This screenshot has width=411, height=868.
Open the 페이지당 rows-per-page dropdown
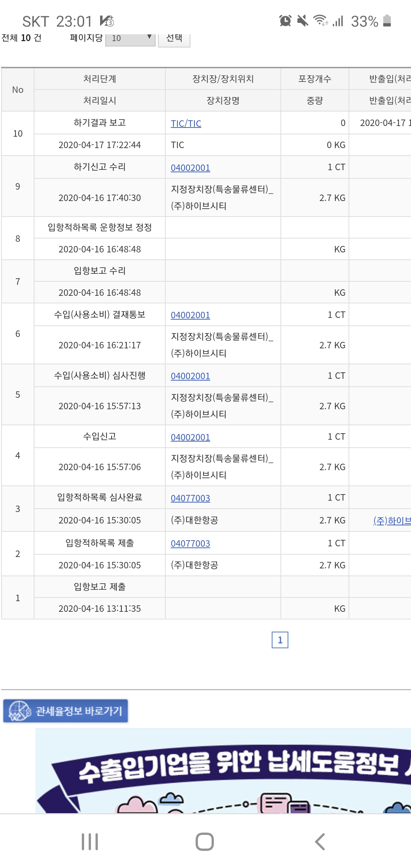coord(130,38)
